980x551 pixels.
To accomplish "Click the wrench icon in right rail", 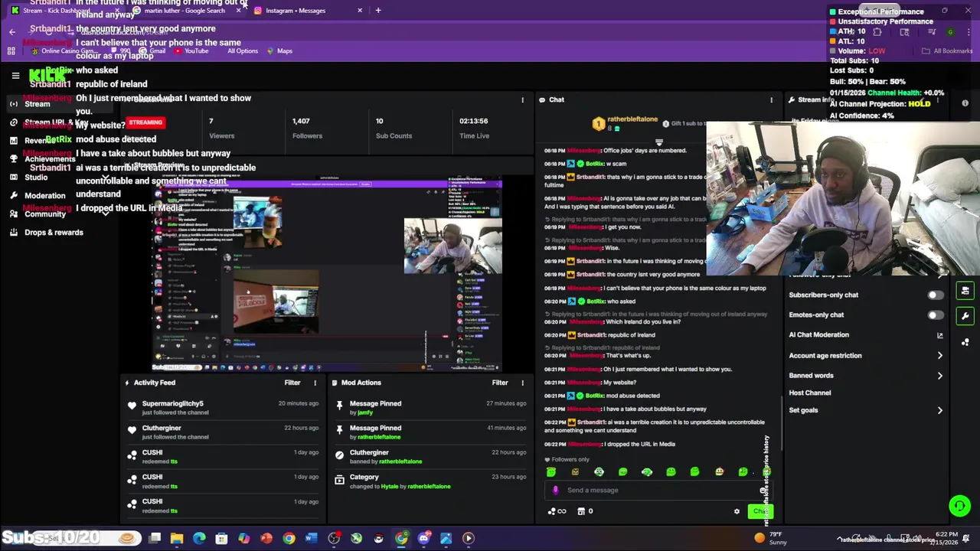I will [x=965, y=315].
